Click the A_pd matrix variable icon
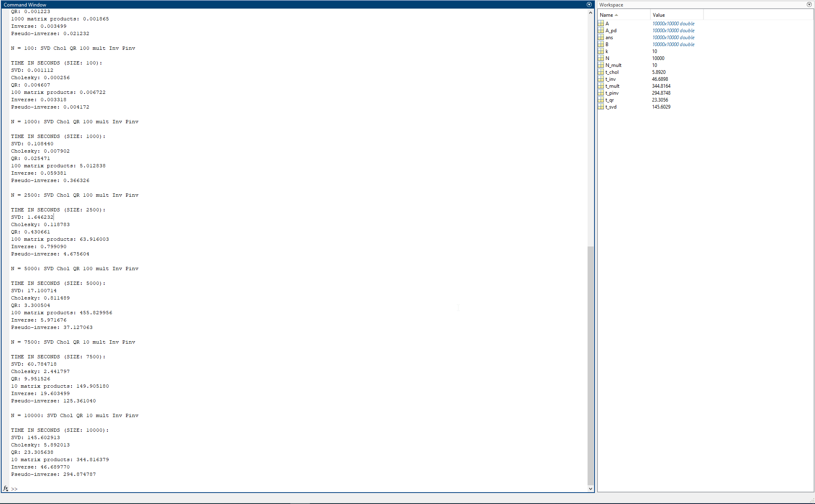 601,31
